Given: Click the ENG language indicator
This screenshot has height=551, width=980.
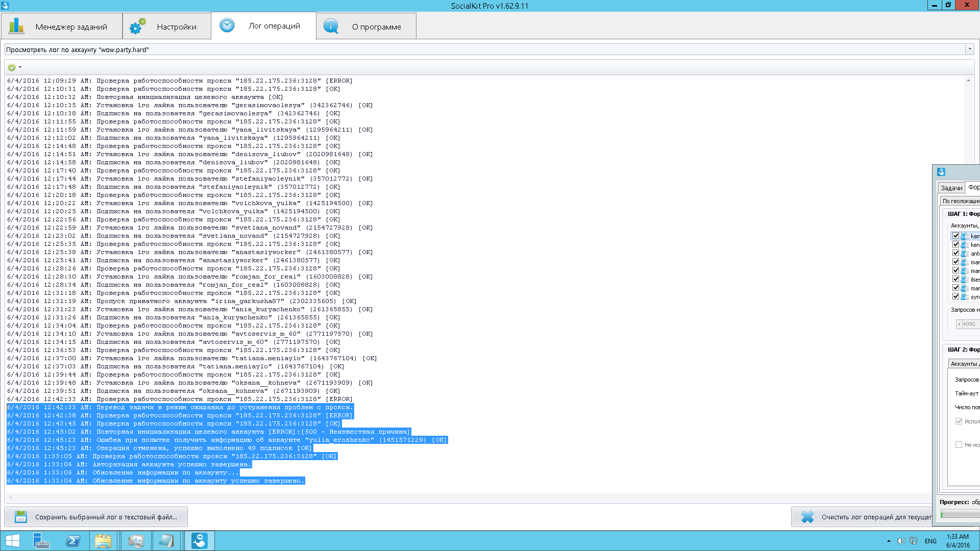Looking at the screenshot, I should pos(930,541).
